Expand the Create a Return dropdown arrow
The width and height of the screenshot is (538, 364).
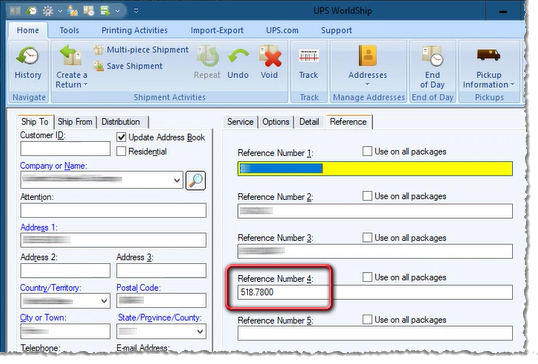(x=86, y=84)
